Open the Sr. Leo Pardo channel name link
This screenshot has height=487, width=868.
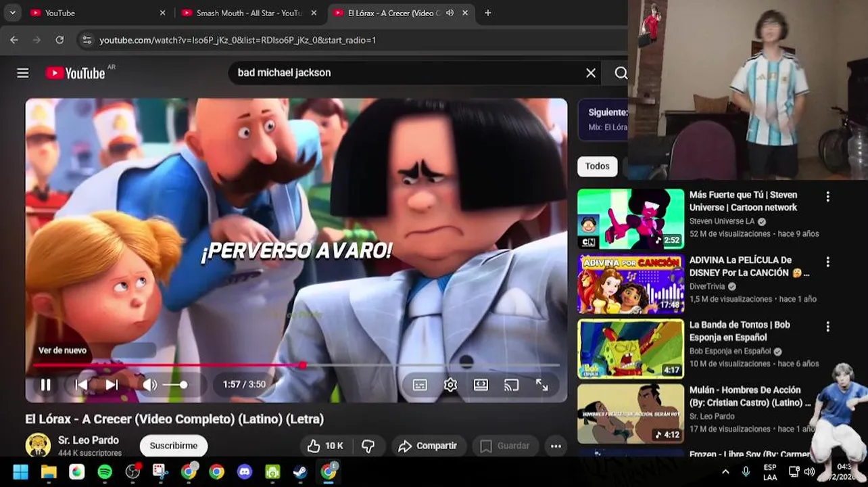click(x=89, y=440)
